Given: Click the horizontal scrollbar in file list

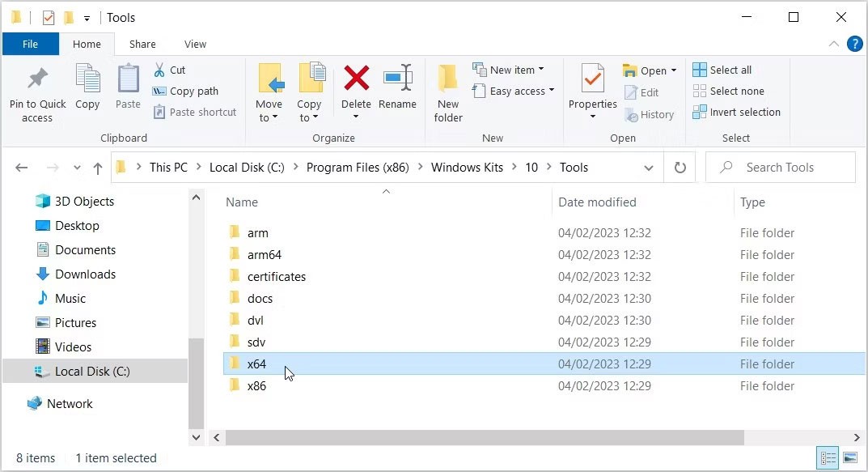Looking at the screenshot, I should [484, 437].
